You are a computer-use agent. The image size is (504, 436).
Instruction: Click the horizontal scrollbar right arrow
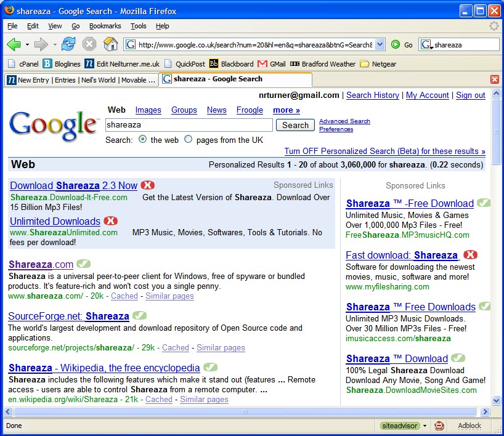point(485,411)
